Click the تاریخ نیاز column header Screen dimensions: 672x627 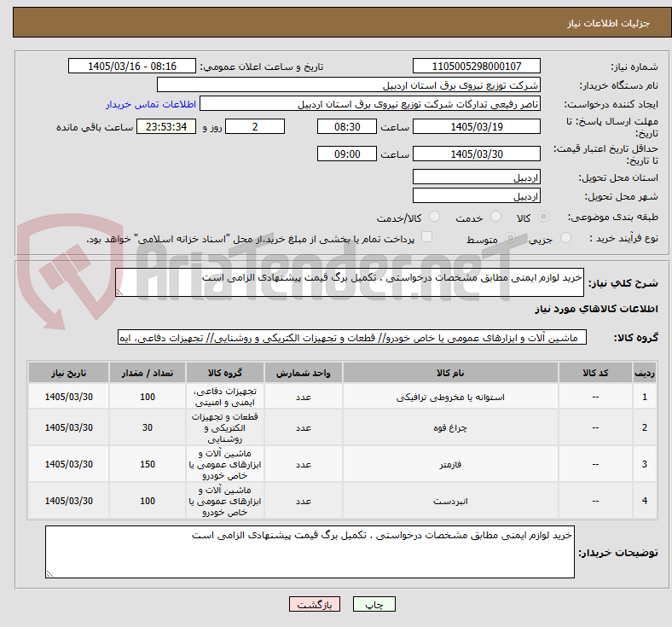click(x=68, y=373)
